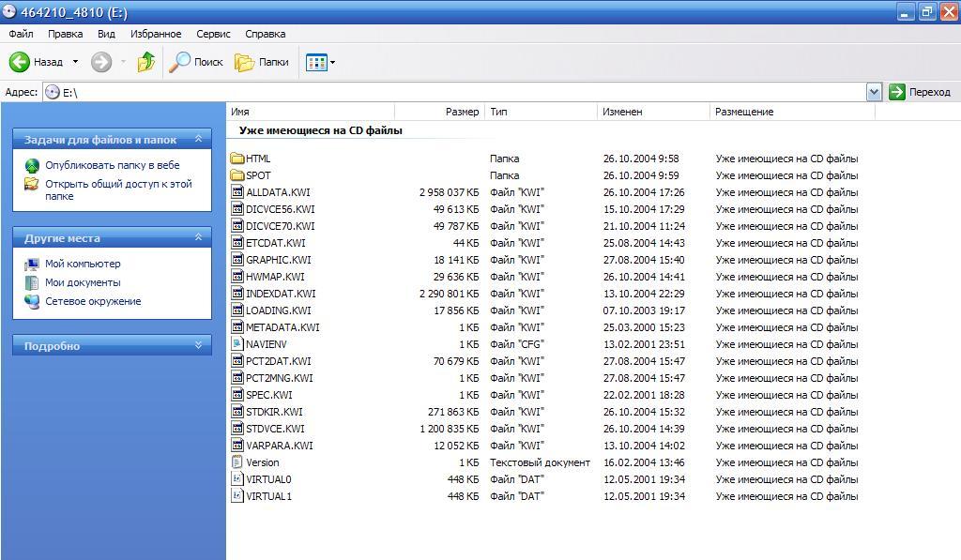The width and height of the screenshot is (961, 560).
Task: Select the Version text document icon
Action: pos(236,462)
